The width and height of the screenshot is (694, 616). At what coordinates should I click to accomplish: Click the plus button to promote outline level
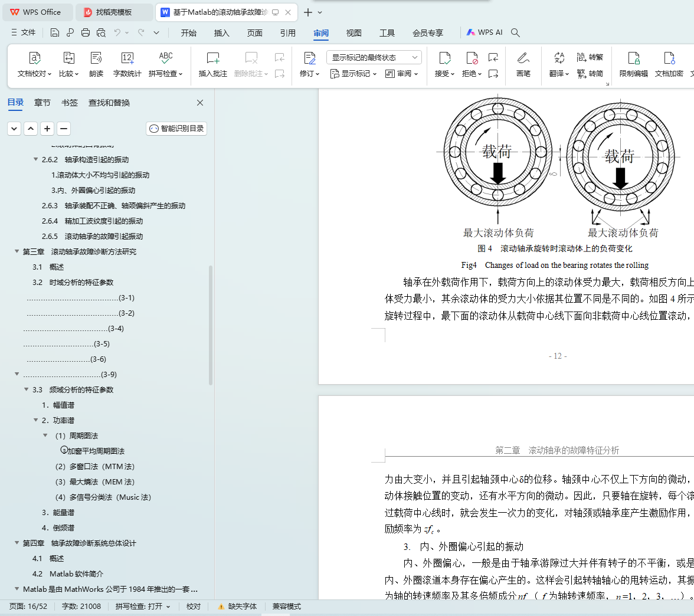[47, 129]
